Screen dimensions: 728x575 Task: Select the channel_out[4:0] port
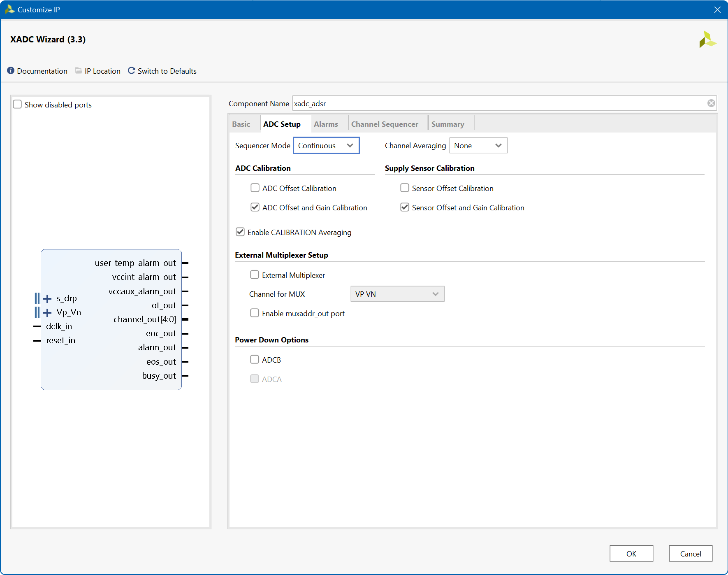[145, 319]
